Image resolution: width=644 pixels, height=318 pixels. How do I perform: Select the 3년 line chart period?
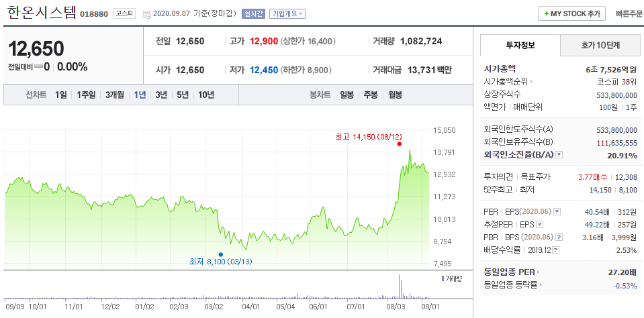pos(161,95)
